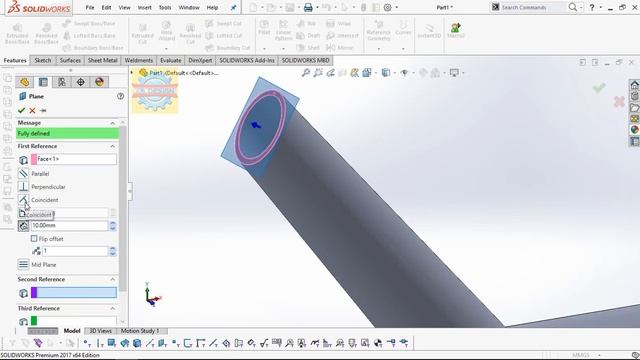The width and height of the screenshot is (640, 360).
Task: Select the Perpendicular constraint option
Action: click(x=23, y=187)
